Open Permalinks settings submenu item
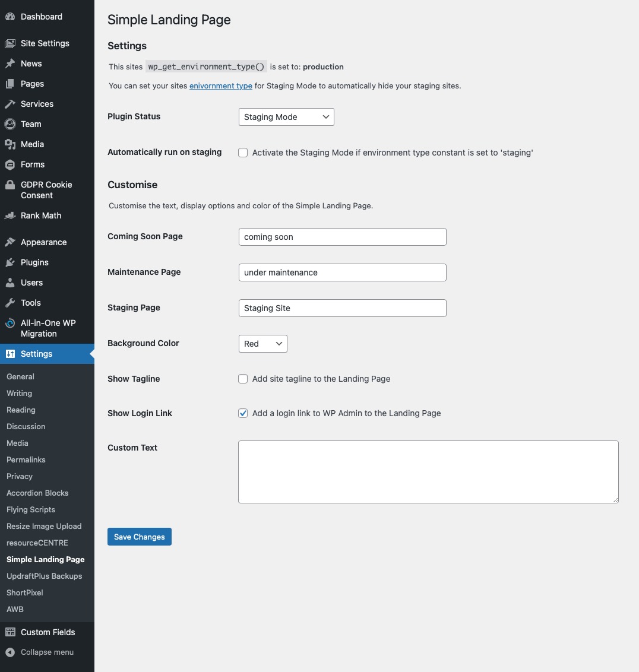The height and width of the screenshot is (672, 639). pos(26,460)
